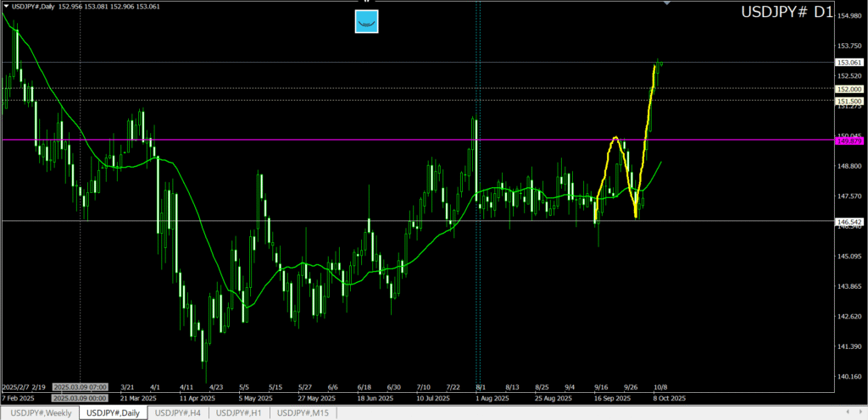Select the USDJPY#,Daily tab
Viewport: 868px width, 420px height.
114,412
